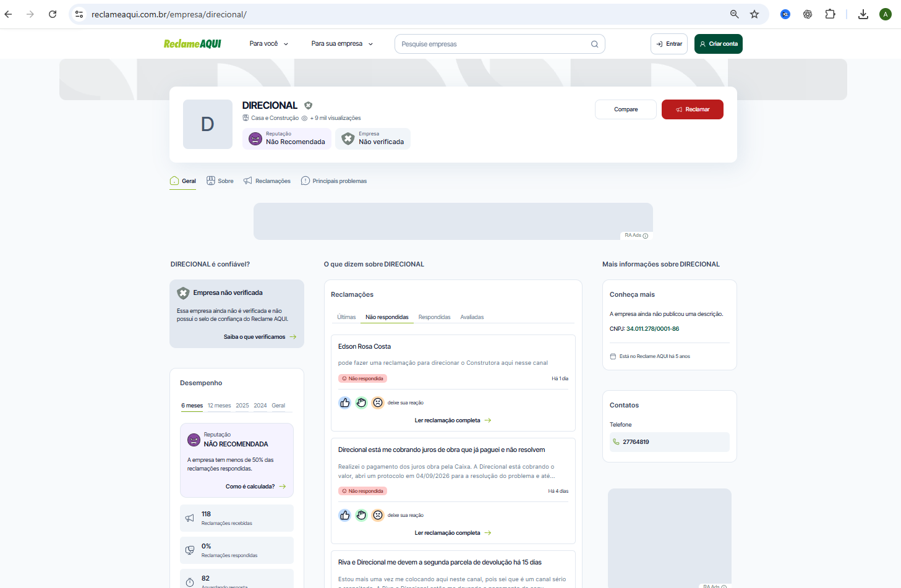Give thumbs-up on juros de obra complaint
901x588 pixels.
345,515
